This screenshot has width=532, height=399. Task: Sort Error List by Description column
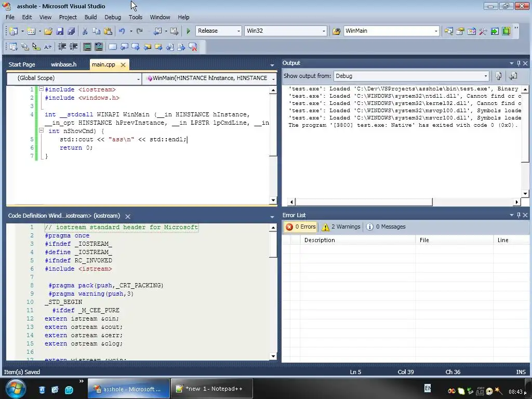pyautogui.click(x=357, y=240)
